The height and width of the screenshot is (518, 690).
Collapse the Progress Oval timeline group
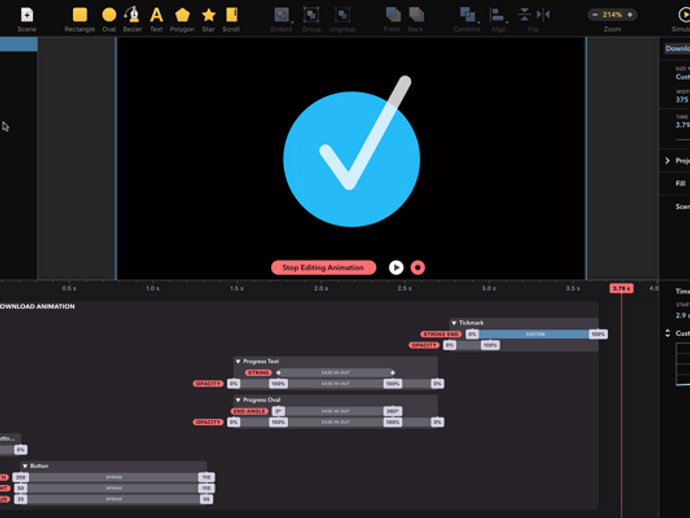(x=238, y=400)
